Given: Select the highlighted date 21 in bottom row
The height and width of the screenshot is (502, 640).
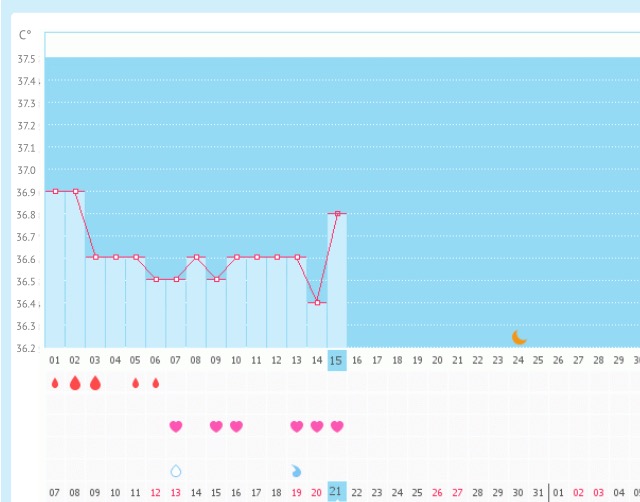Looking at the screenshot, I should click(337, 492).
